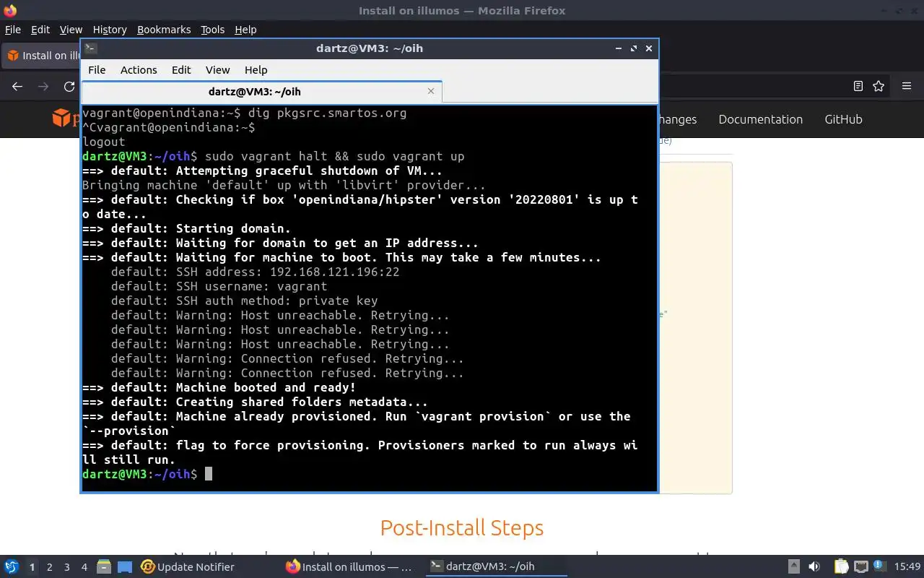The width and height of the screenshot is (924, 578).
Task: Maximize the terminal window
Action: tap(634, 48)
